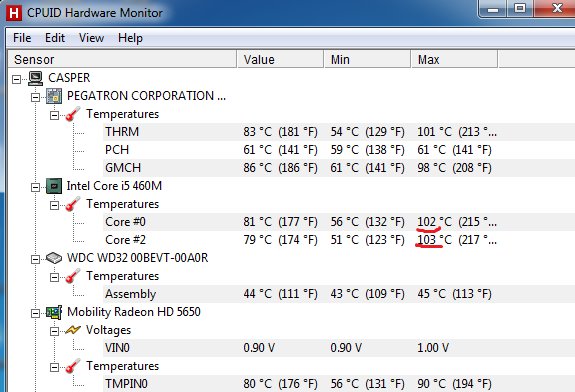Select the CASPER tree label
This screenshot has height=392, width=575.
(x=69, y=78)
